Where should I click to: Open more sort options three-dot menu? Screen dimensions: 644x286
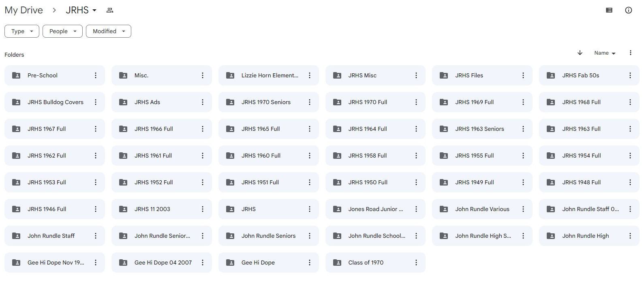coord(630,53)
